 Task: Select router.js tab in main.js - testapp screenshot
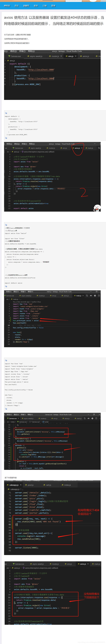click(x=40, y=296)
